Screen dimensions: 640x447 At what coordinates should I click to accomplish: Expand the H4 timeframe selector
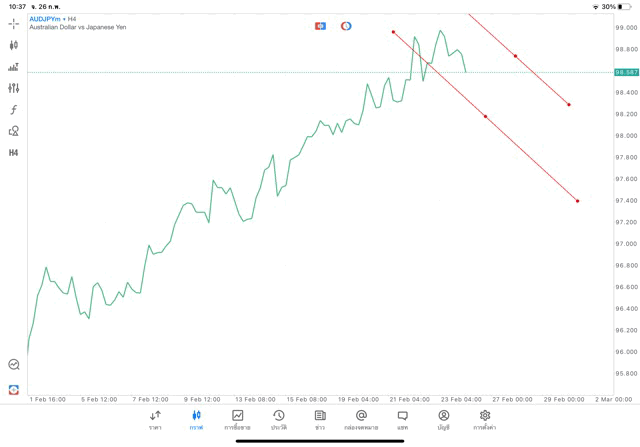(x=14, y=152)
